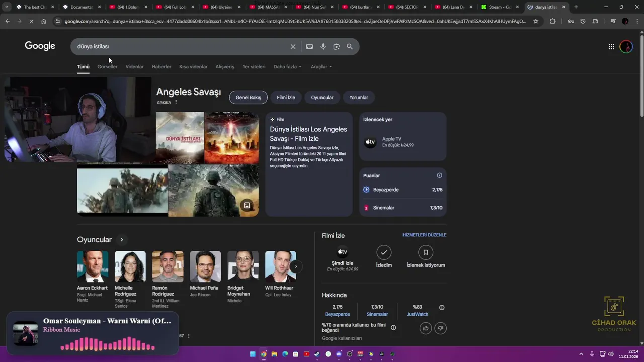Viewport: 644px width, 362px height.
Task: Expand the Oyuncular section arrow
Action: tap(121, 240)
